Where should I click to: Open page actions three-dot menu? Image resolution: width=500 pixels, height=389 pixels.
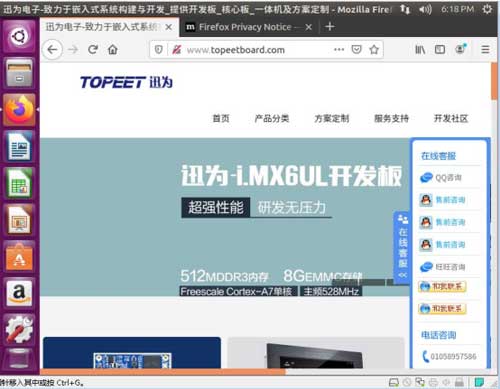click(x=339, y=49)
